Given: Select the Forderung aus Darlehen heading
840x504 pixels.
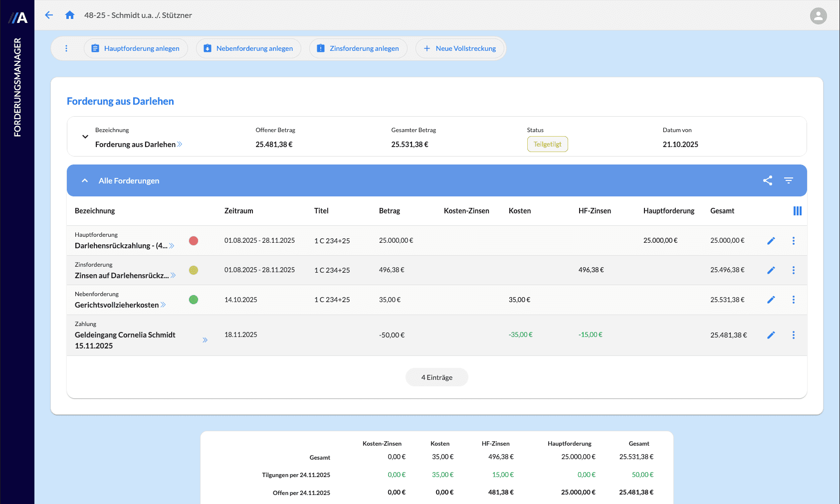Looking at the screenshot, I should [120, 101].
